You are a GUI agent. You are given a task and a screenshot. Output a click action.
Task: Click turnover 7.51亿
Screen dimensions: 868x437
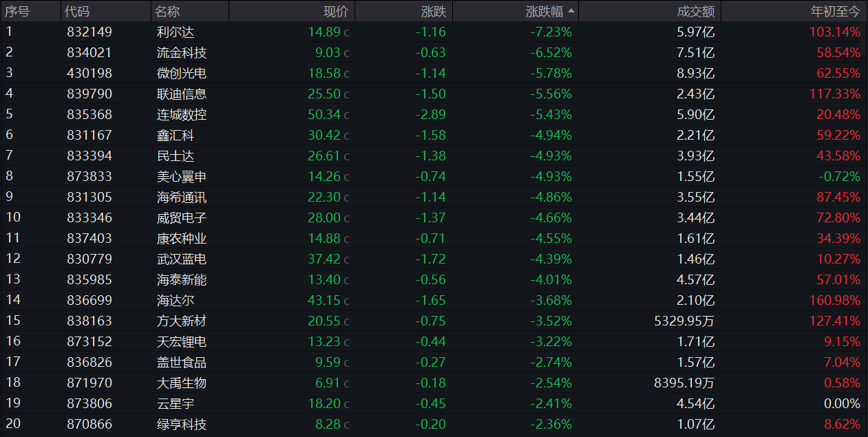(x=697, y=52)
